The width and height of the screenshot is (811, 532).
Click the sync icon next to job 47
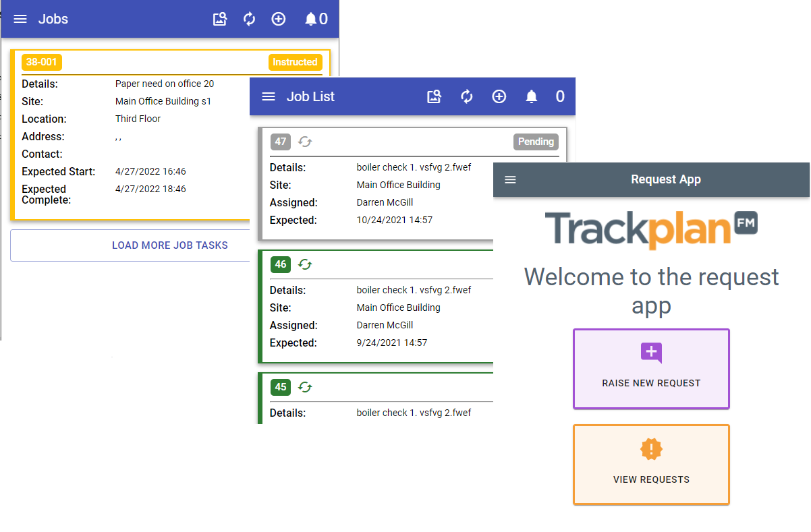304,142
